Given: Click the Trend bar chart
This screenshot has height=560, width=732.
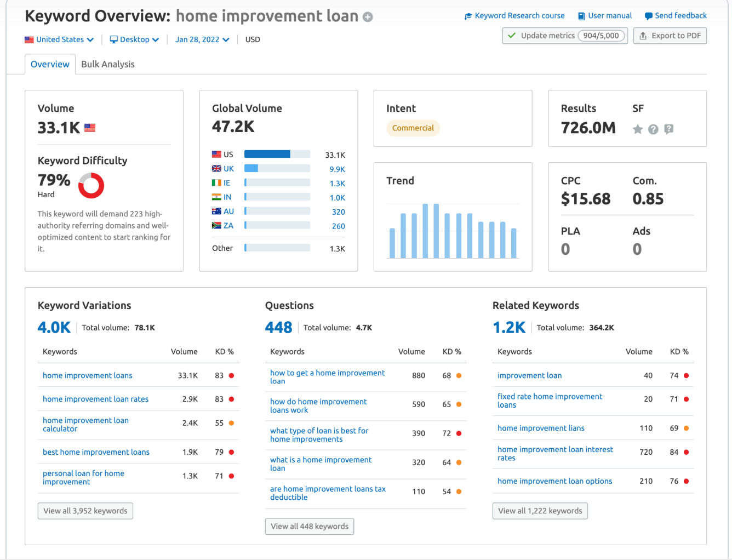Looking at the screenshot, I should [453, 231].
